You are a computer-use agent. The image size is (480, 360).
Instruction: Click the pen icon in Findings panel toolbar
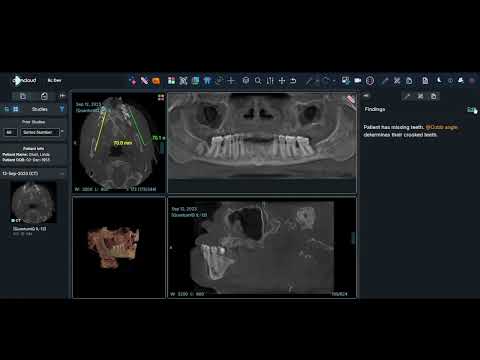click(407, 96)
